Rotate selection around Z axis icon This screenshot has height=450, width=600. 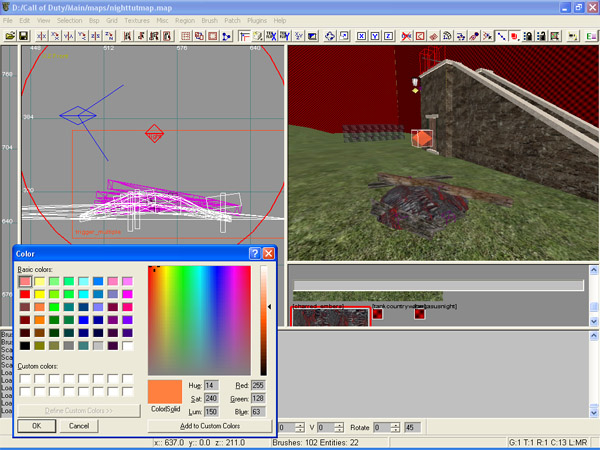pyautogui.click(x=109, y=36)
